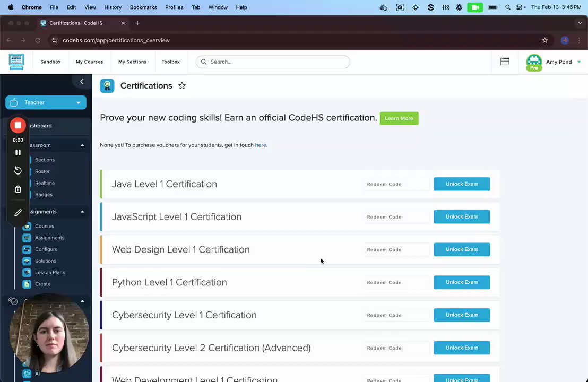Follow the 'here' link to purchase vouchers
Screen dimensions: 588x382
coord(261,145)
